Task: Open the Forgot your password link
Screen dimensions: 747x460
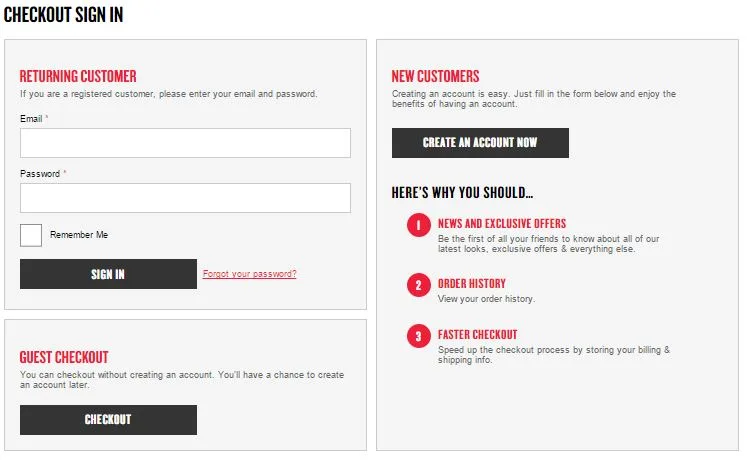Action: (249, 274)
